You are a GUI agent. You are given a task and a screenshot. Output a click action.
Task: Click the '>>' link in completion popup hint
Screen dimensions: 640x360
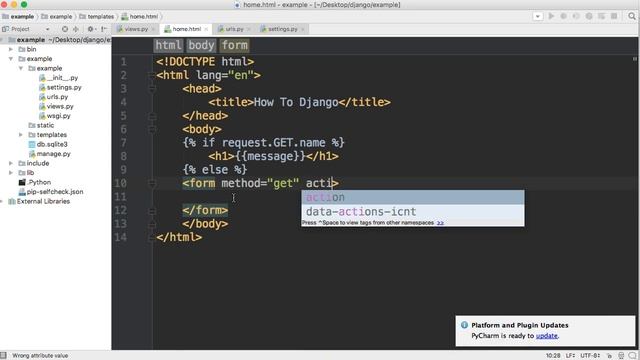pos(440,223)
